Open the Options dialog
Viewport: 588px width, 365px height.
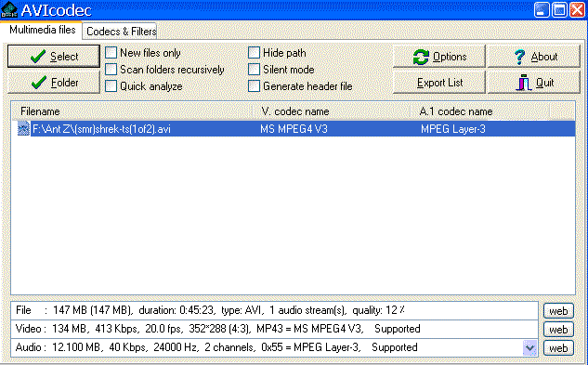[x=439, y=57]
